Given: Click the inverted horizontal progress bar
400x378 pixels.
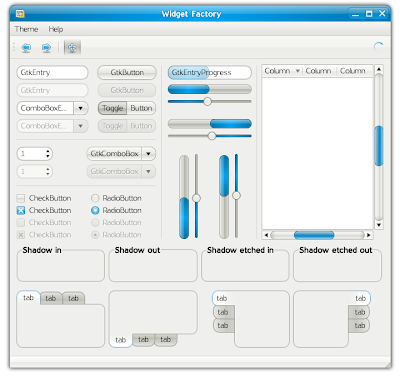Looking at the screenshot, I should point(210,124).
